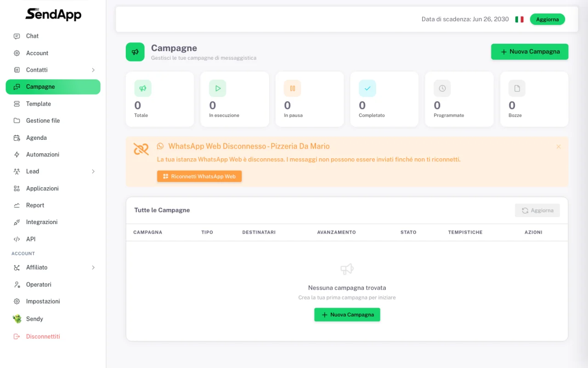Click the Tempistiche column header

pos(465,232)
